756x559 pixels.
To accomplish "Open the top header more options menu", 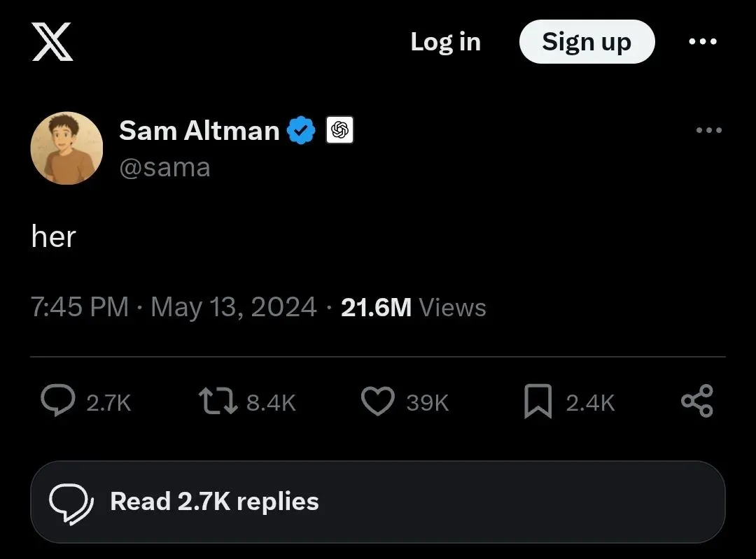I will (702, 42).
